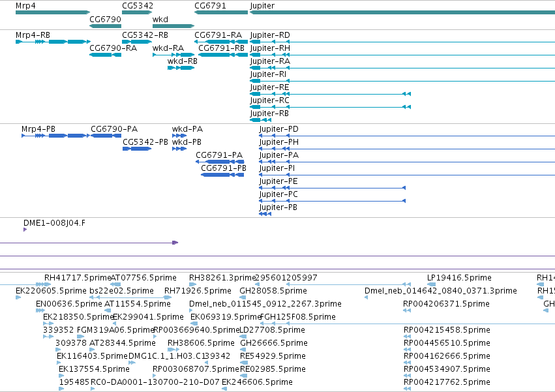This screenshot has width=555, height=392.
Task: Select the CG6790 gene label
Action: [x=105, y=19]
